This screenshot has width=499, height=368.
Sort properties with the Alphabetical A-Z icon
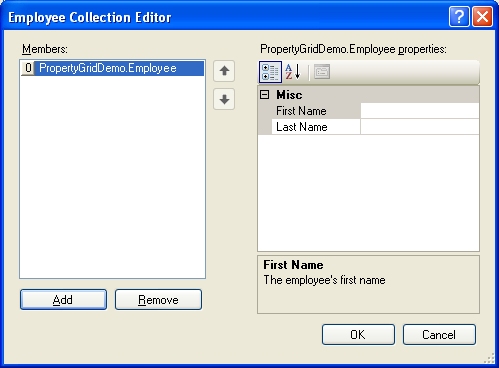tap(293, 72)
